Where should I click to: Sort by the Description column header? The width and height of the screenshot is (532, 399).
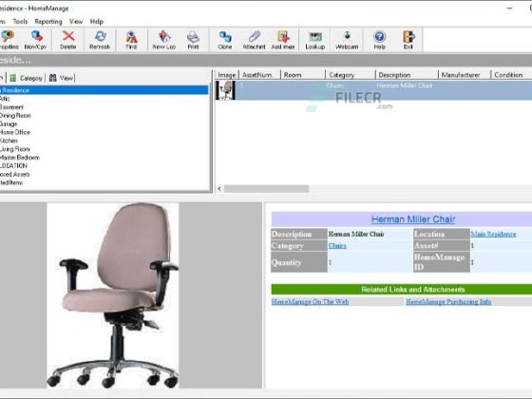[408, 75]
